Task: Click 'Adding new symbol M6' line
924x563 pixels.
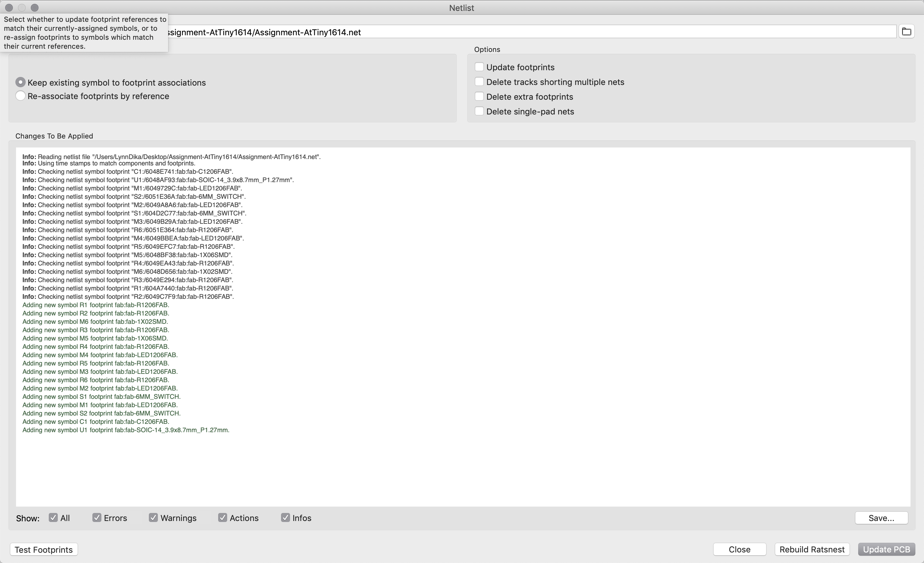Action: (x=95, y=322)
